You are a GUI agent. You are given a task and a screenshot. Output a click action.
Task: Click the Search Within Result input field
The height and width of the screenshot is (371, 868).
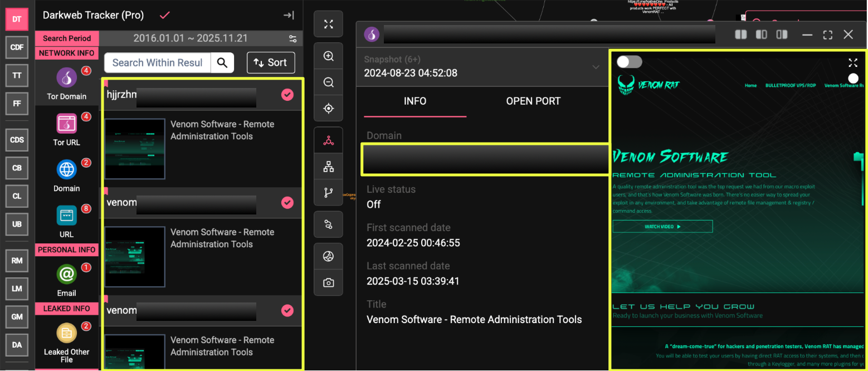point(157,63)
